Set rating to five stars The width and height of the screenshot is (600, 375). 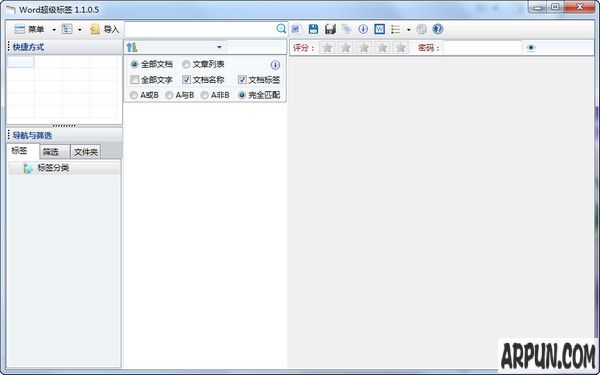401,48
